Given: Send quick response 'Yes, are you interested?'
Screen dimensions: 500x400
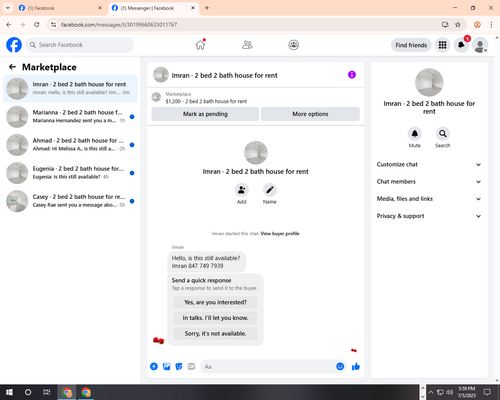Looking at the screenshot, I should click(x=215, y=302).
